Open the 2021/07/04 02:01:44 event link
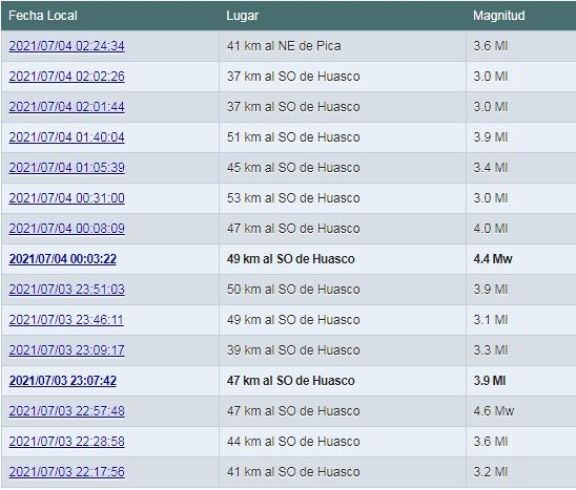The width and height of the screenshot is (576, 490). click(x=66, y=107)
